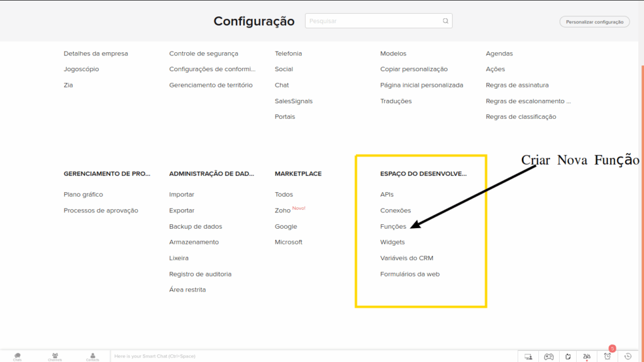Open Modelos link
The image size is (644, 362).
click(393, 53)
